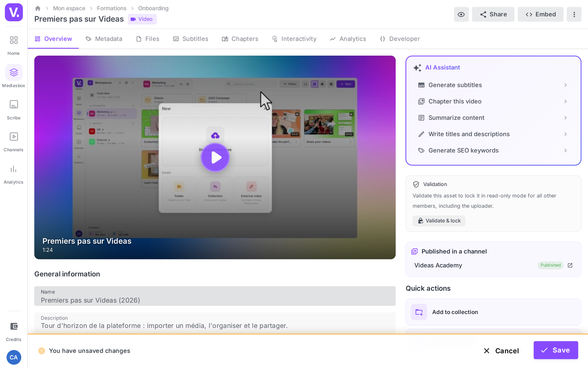Click the 1:24 video duration label
588x368 pixels.
point(47,250)
